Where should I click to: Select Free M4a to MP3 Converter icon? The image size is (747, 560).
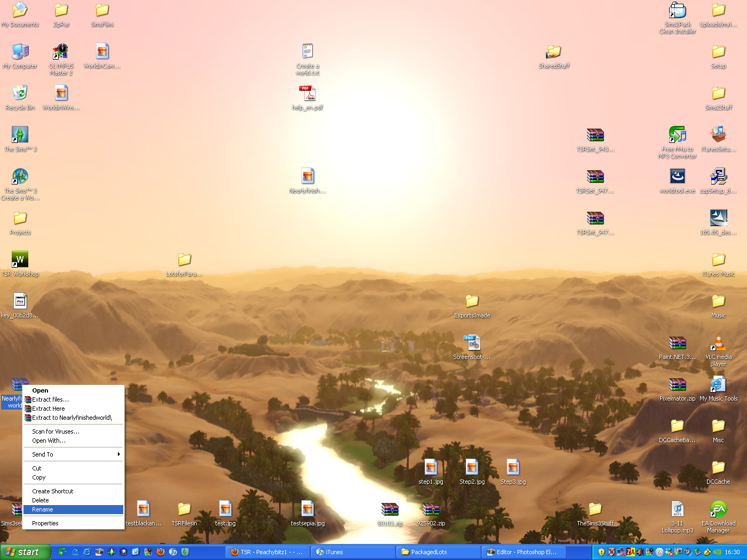coord(677,135)
